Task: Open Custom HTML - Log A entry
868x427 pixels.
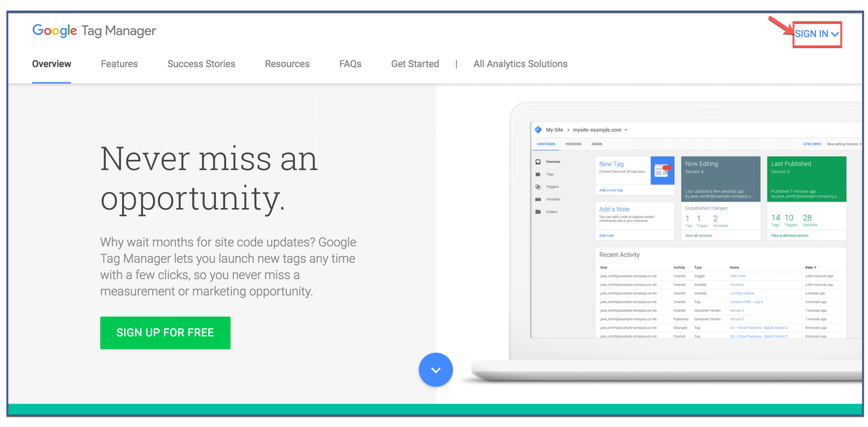Action: pyautogui.click(x=746, y=302)
